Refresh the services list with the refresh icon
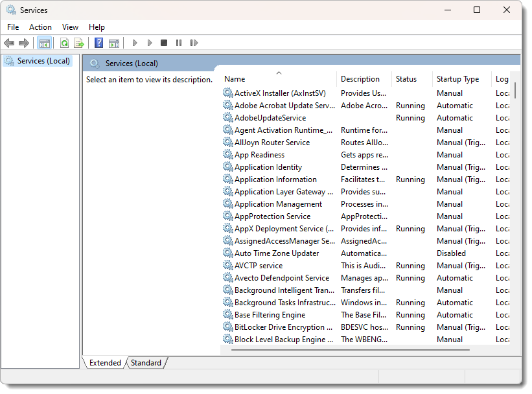532x394 pixels. pos(64,43)
